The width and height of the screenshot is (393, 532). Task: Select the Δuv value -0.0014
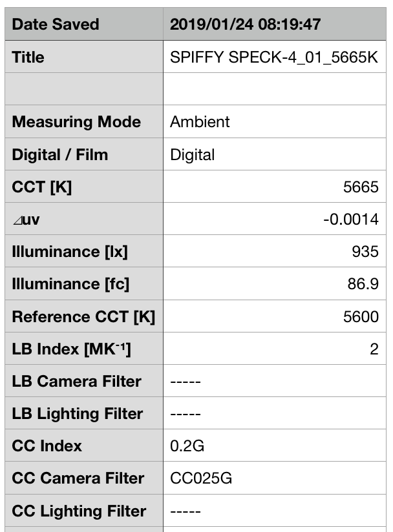pos(350,220)
